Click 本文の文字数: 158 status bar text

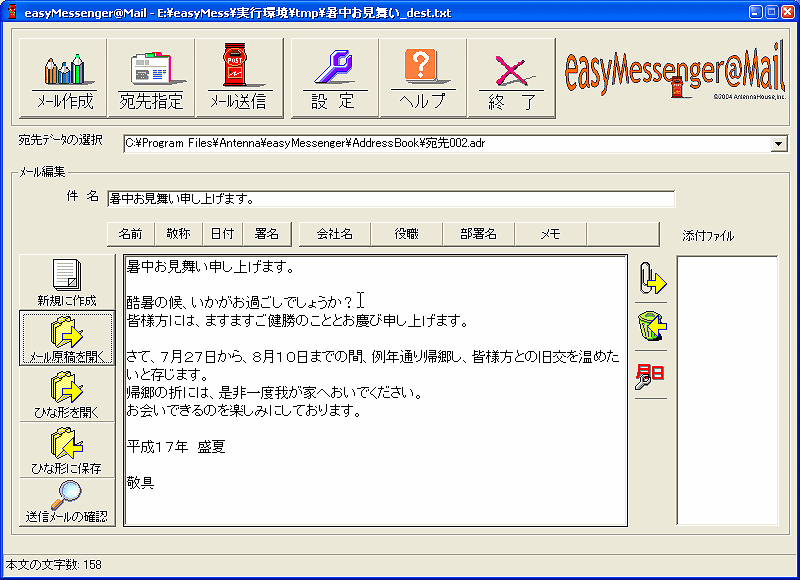coord(54,565)
